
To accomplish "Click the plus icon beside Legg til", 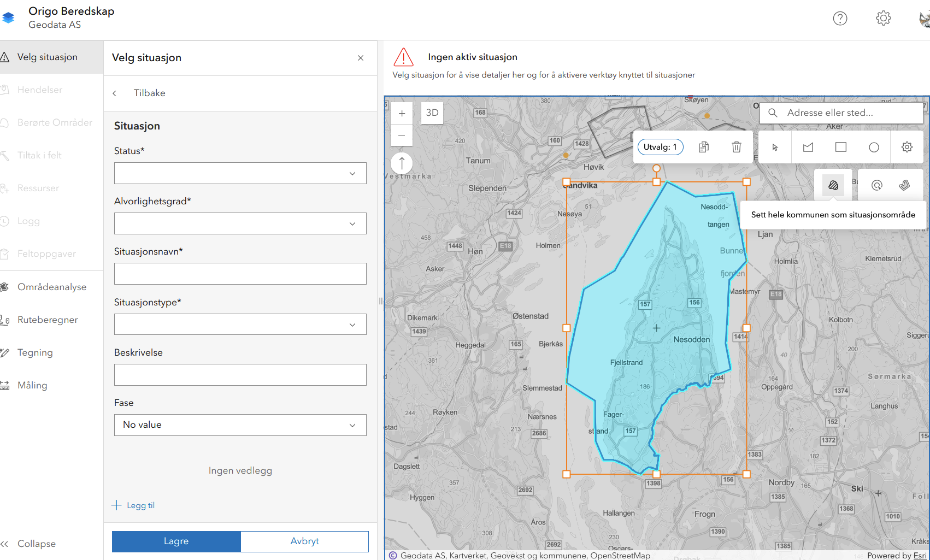I will (x=116, y=505).
